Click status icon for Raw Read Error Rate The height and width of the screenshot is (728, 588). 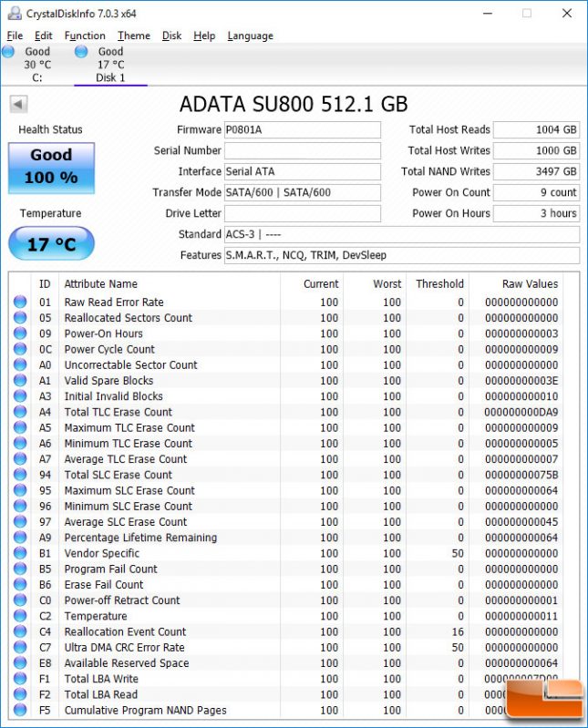pyautogui.click(x=20, y=302)
